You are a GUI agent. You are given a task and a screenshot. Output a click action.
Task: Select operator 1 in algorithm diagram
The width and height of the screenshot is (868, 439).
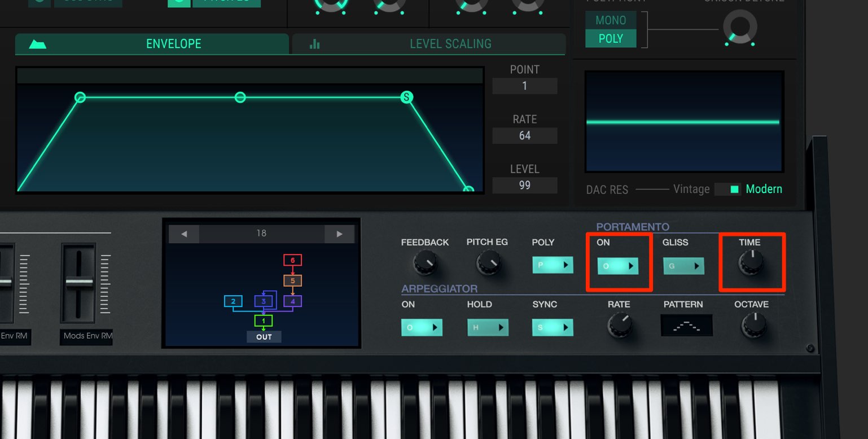point(264,321)
